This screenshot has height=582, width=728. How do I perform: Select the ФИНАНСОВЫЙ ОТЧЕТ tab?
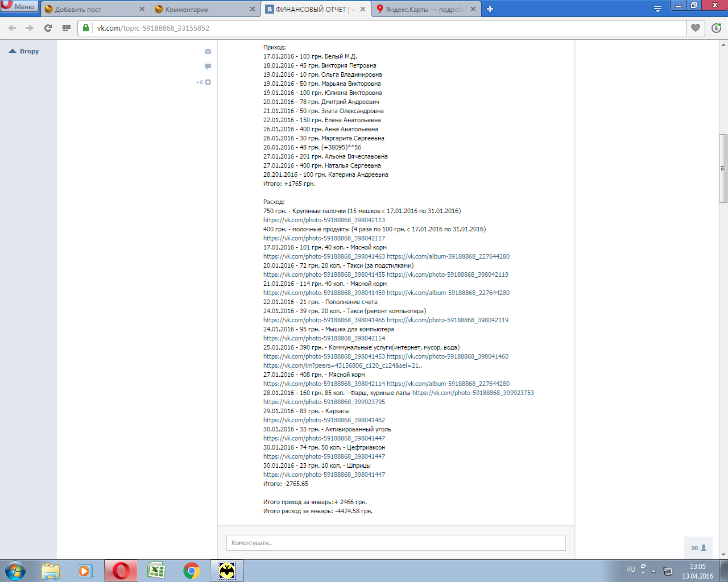(316, 9)
